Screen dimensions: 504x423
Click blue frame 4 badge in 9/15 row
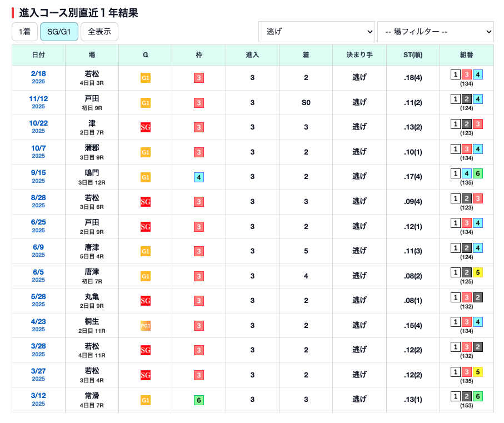199,177
